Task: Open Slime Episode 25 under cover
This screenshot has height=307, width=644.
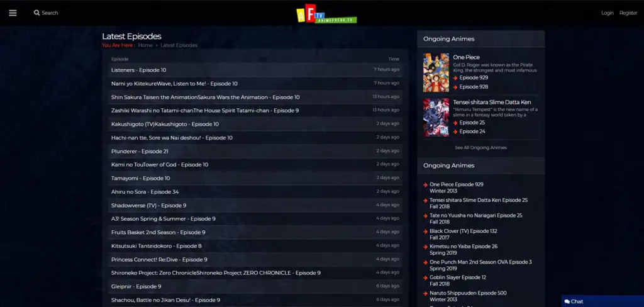Action: click(x=472, y=123)
